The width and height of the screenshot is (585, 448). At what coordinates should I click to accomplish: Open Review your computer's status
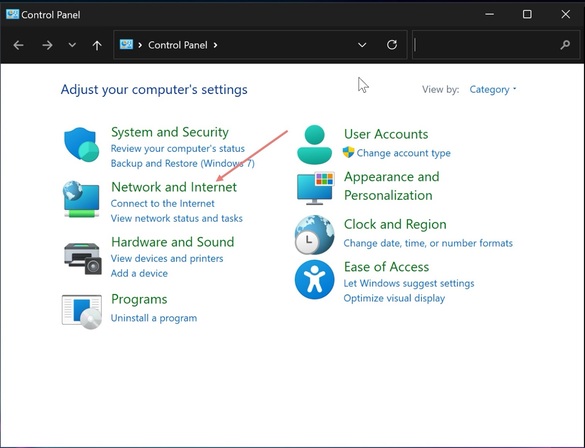click(x=178, y=148)
